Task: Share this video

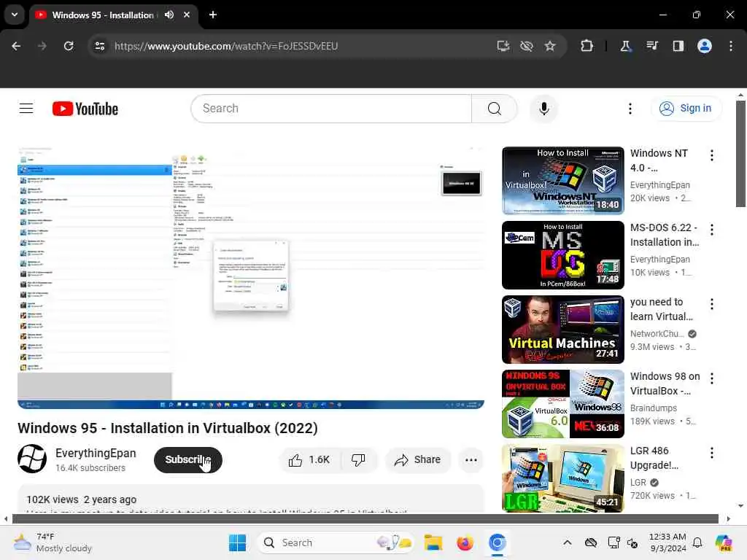Action: (x=417, y=459)
